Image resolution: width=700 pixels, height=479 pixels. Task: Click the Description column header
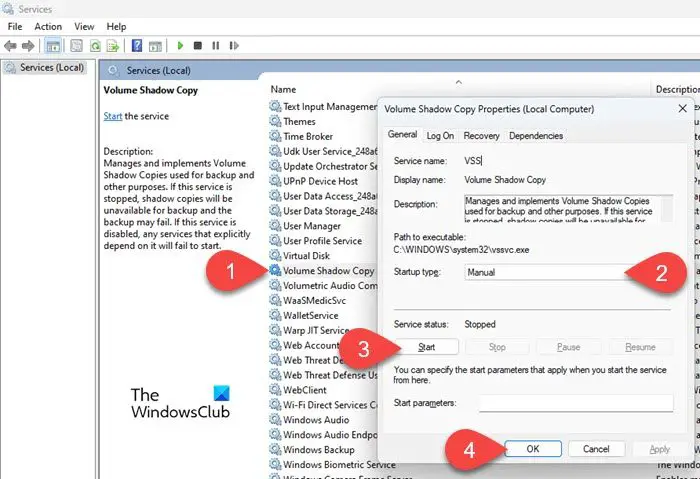677,89
